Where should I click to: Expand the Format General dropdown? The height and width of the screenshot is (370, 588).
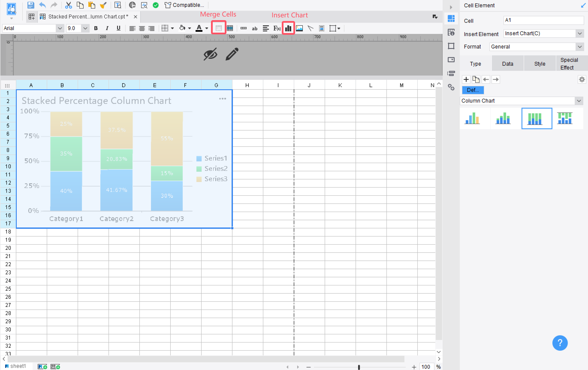click(580, 47)
